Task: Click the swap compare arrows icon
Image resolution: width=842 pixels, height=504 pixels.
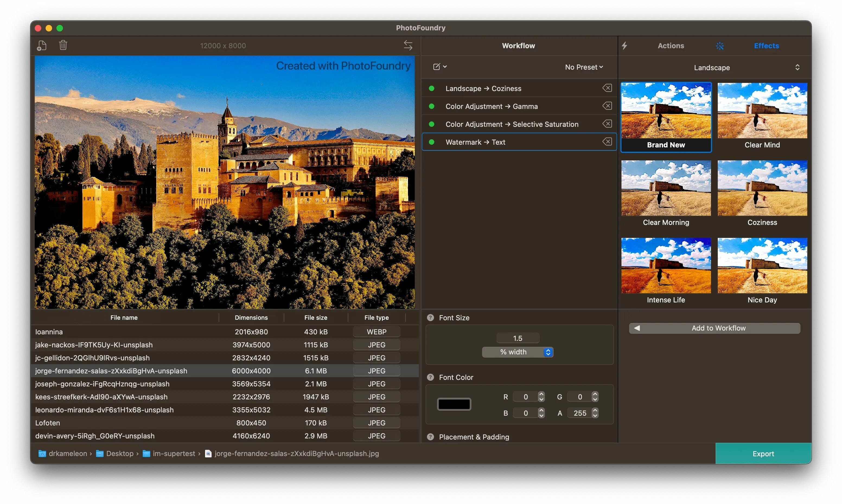Action: tap(408, 45)
